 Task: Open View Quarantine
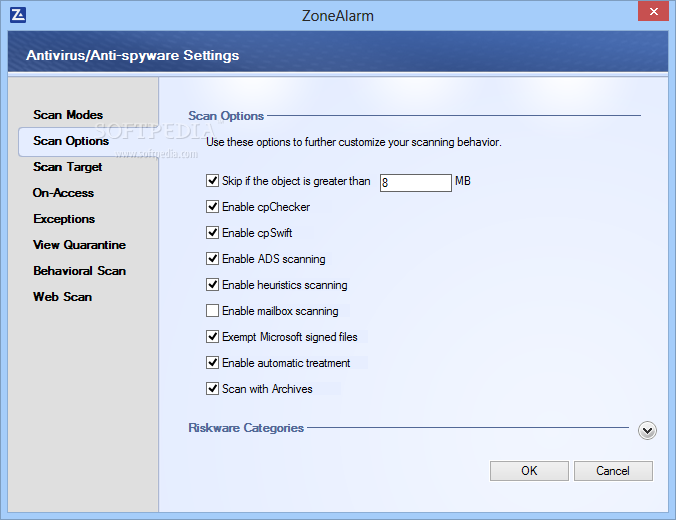click(80, 245)
